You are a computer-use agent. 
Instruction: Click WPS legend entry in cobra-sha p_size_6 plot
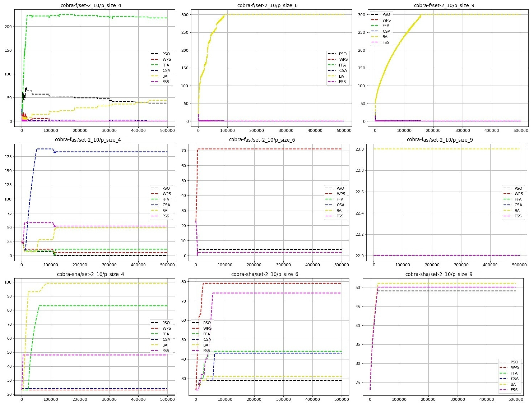[x=207, y=328]
